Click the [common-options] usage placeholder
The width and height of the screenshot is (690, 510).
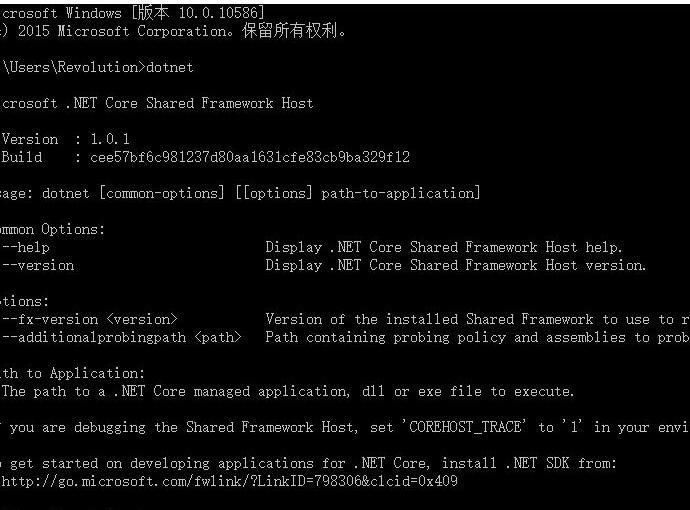pos(162,193)
